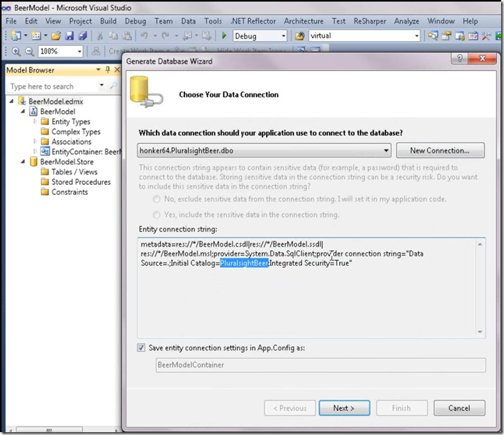The width and height of the screenshot is (504, 435).
Task: Click the disabled Finish button
Action: coord(401,408)
